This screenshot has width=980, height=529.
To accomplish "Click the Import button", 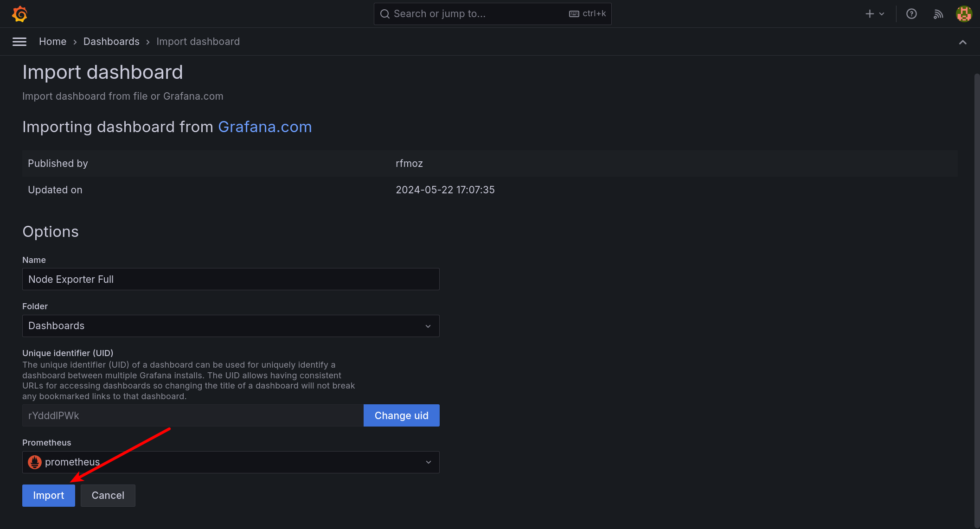I will tap(49, 496).
